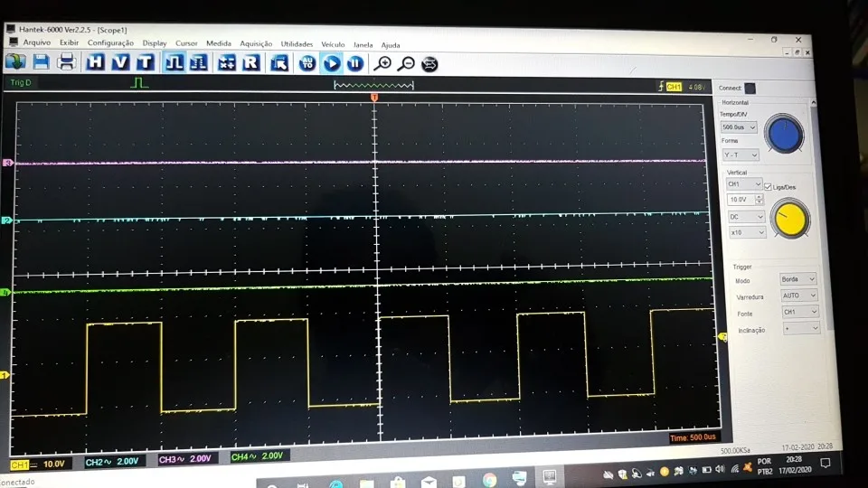Open the math operations icon
Viewport: 868px width, 488px height.
pos(226,63)
